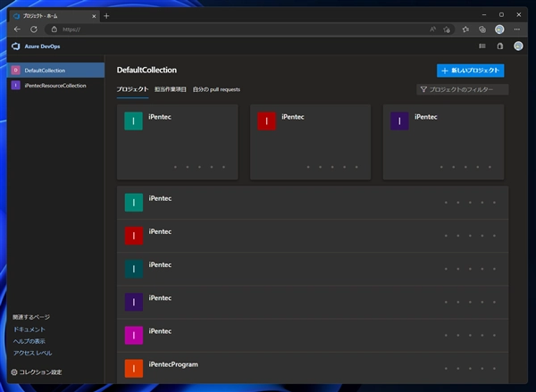The height and width of the screenshot is (392, 536).
Task: Click the red I icon in the list row
Action: tap(134, 236)
